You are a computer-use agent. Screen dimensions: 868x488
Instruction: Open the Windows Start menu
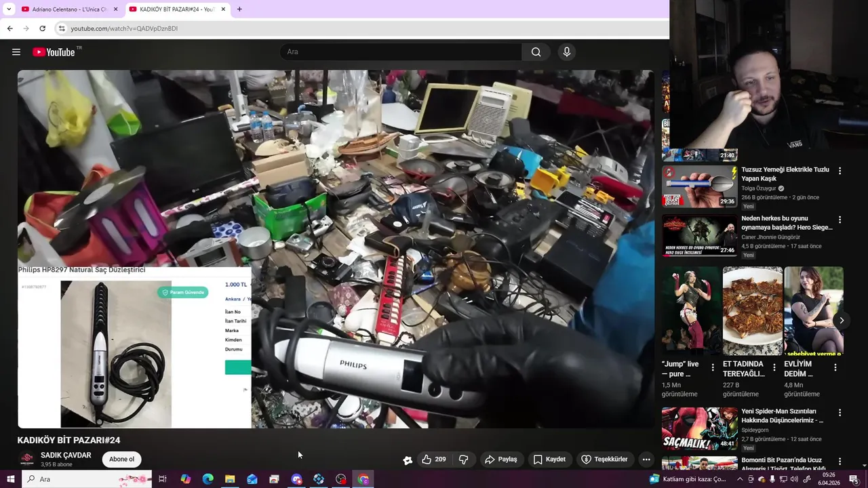point(10,479)
